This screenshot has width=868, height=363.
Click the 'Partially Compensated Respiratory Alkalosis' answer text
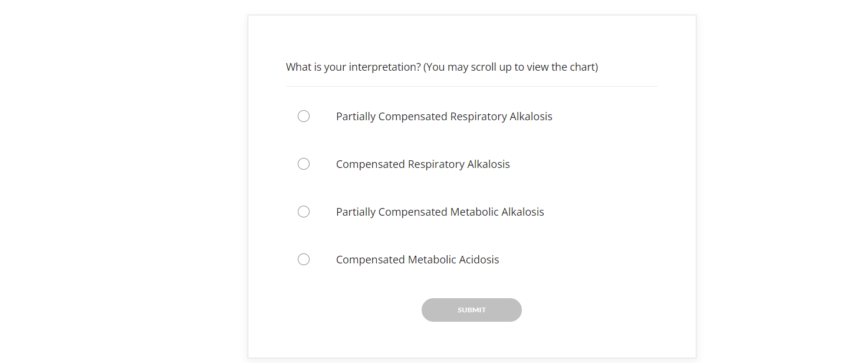pos(443,117)
